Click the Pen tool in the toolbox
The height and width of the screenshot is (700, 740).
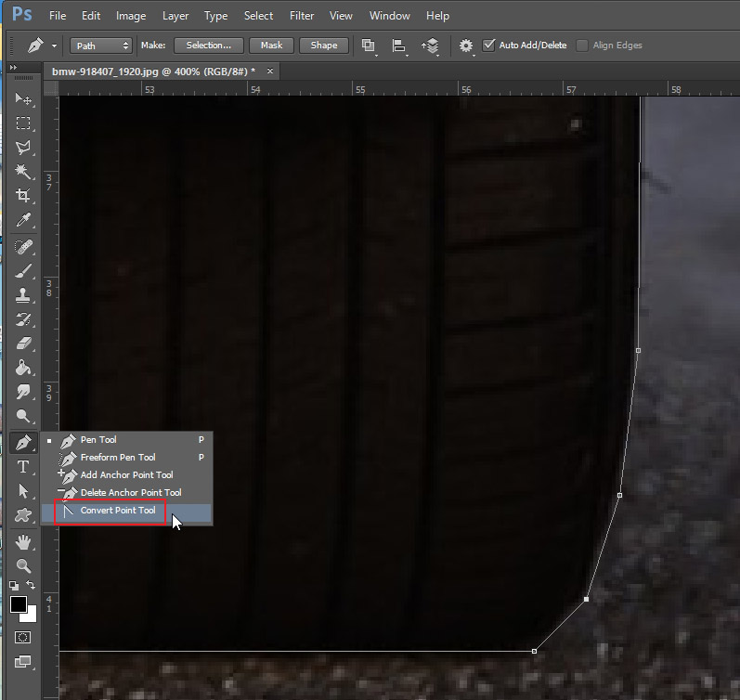coord(23,443)
